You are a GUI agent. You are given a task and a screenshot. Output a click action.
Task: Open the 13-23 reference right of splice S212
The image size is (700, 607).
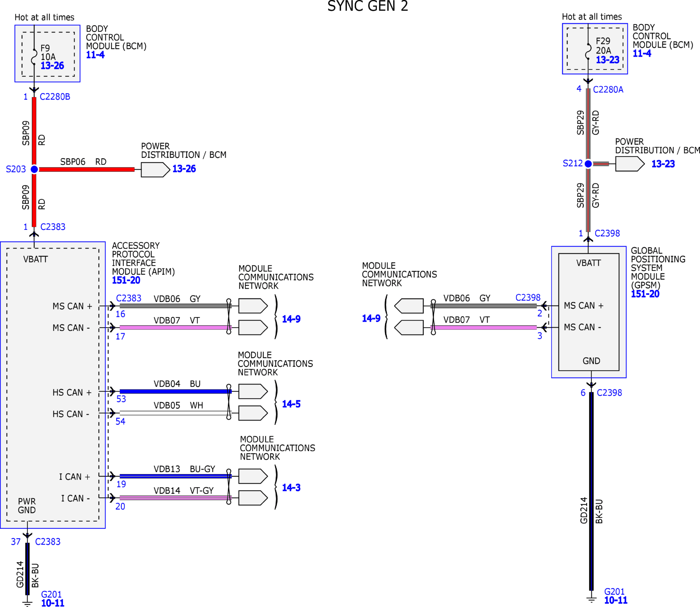pos(663,164)
